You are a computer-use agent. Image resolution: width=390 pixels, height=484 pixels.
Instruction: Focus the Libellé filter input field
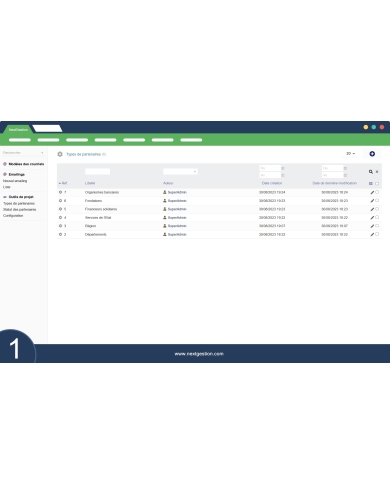coord(97,171)
